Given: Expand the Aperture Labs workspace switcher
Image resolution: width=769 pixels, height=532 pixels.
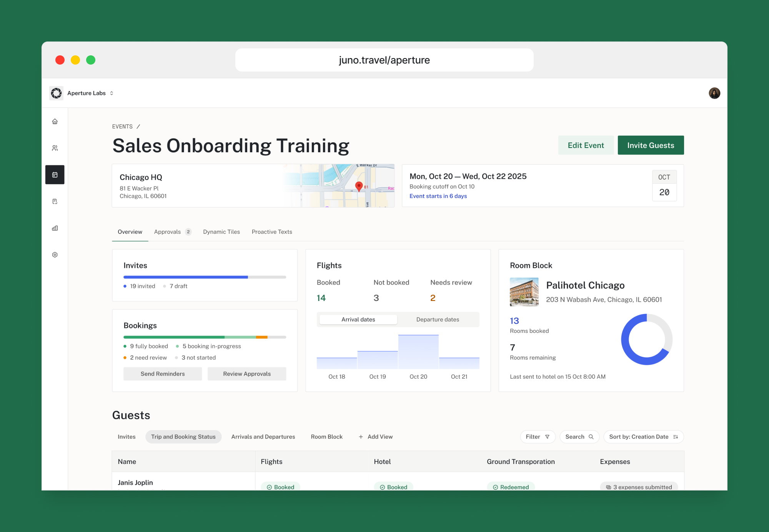Looking at the screenshot, I should [x=111, y=93].
